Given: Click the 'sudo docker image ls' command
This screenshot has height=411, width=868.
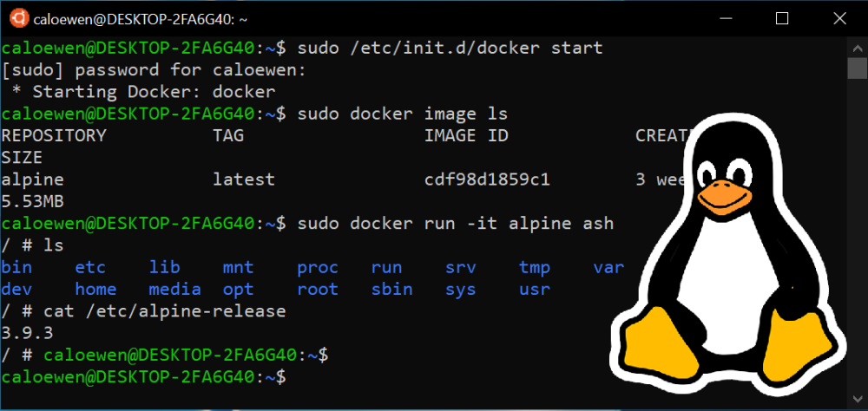Looking at the screenshot, I should click(x=403, y=114).
